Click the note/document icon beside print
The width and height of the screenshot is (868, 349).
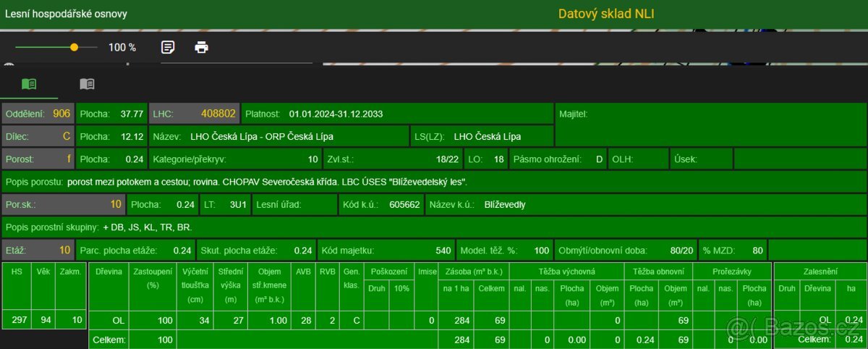[168, 47]
